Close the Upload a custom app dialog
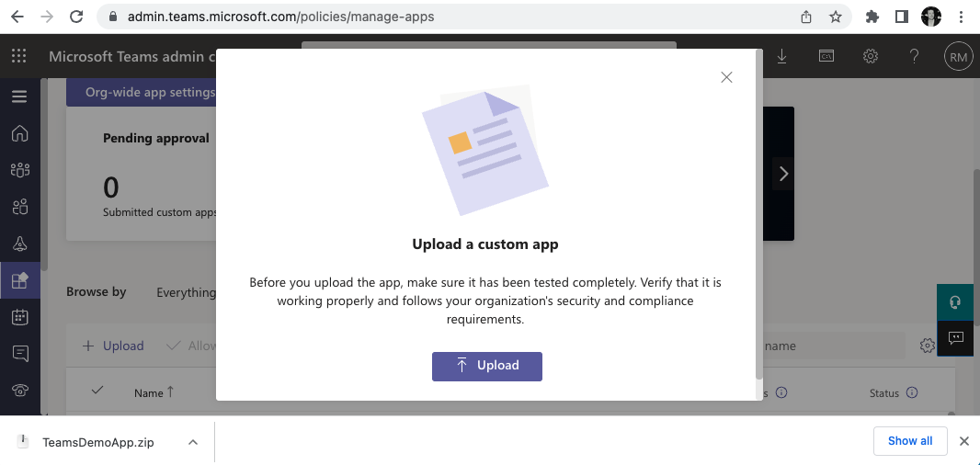 pyautogui.click(x=726, y=77)
